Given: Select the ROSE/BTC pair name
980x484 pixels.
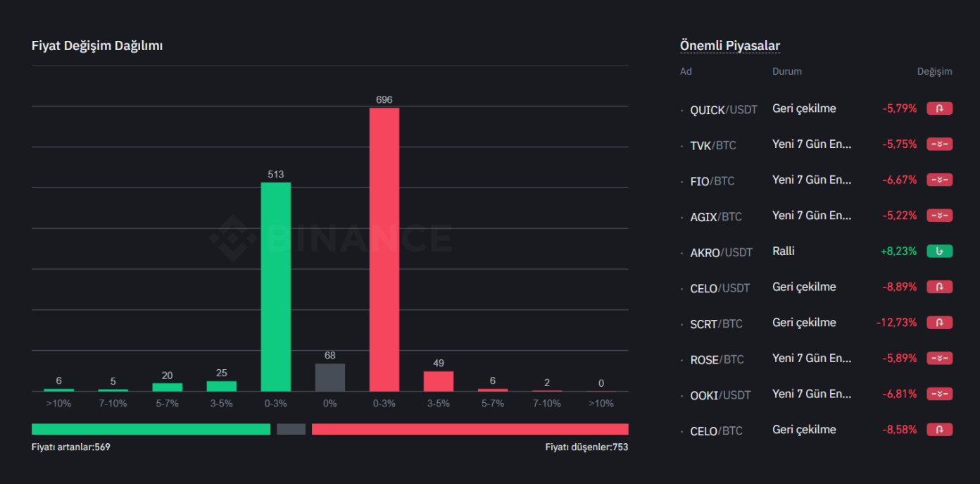Looking at the screenshot, I should (717, 360).
